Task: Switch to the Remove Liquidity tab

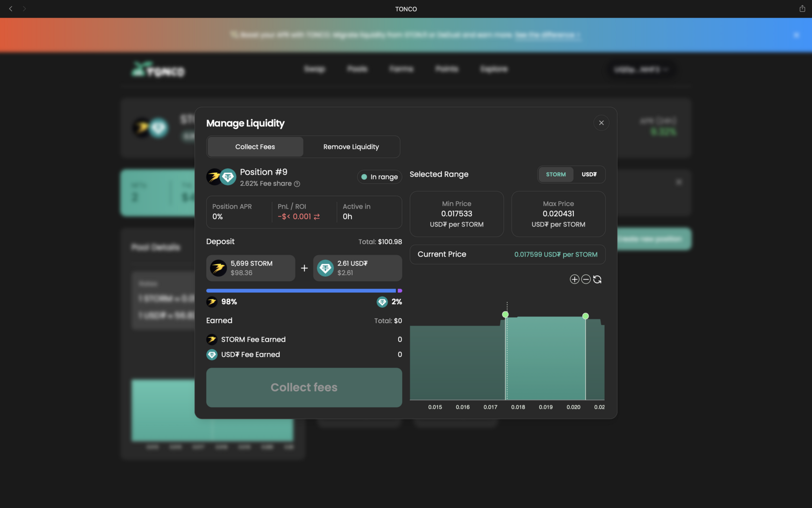Action: point(351,147)
